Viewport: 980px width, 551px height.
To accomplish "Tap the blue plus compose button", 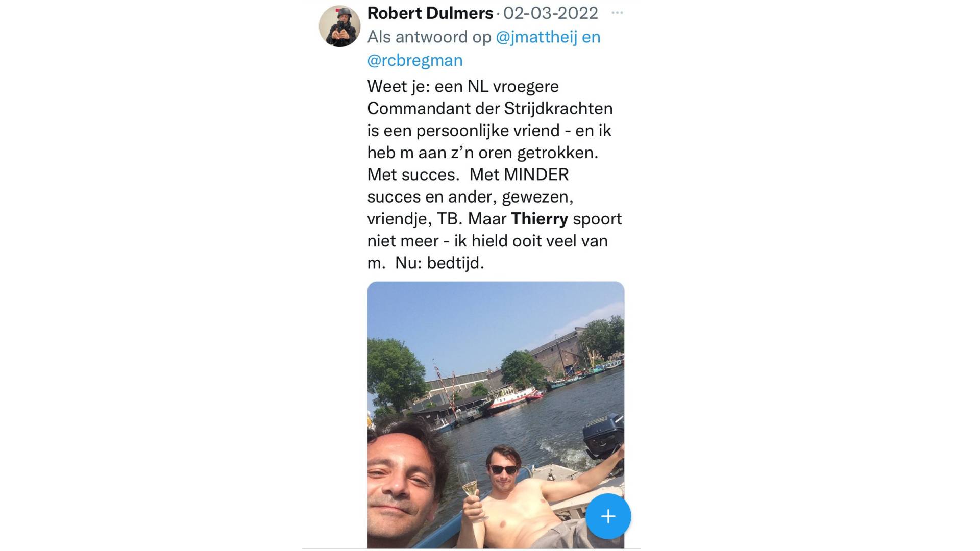I will pyautogui.click(x=608, y=516).
